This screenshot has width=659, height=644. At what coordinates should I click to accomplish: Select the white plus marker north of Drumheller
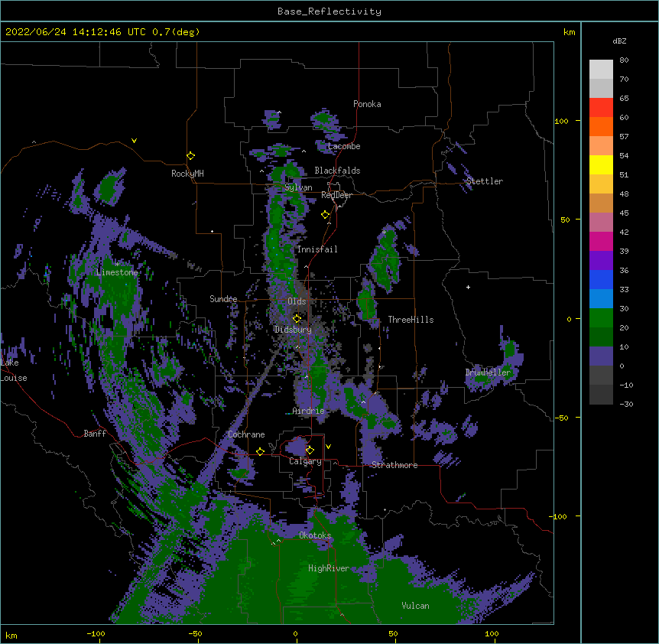point(468,287)
